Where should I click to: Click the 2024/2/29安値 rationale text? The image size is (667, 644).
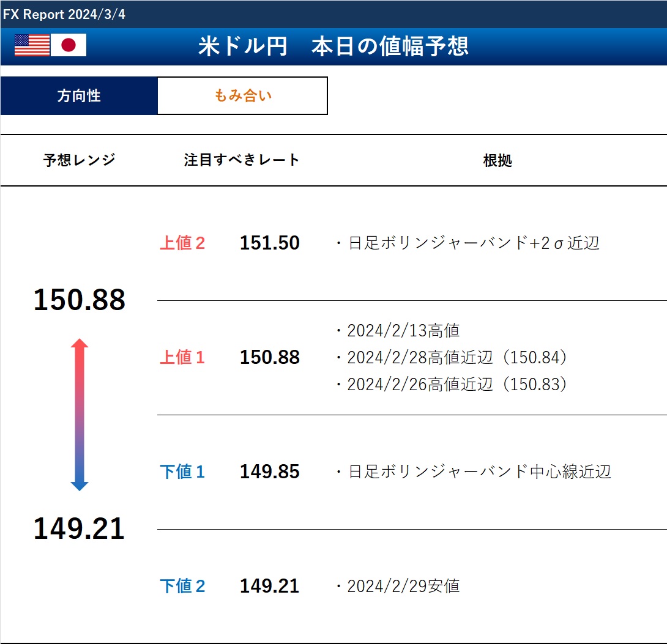pos(403,587)
